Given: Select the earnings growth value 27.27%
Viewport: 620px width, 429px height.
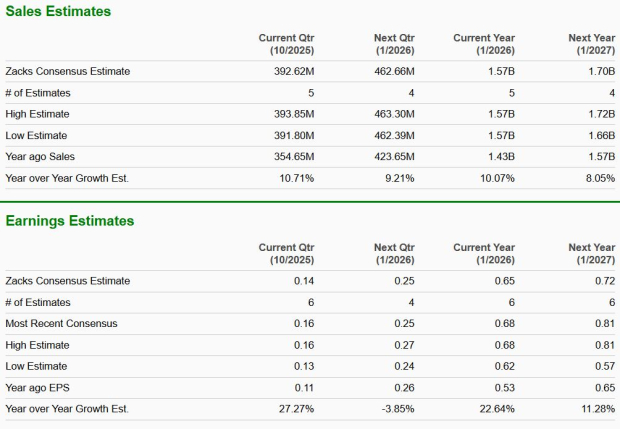Looking at the screenshot, I should (295, 408).
